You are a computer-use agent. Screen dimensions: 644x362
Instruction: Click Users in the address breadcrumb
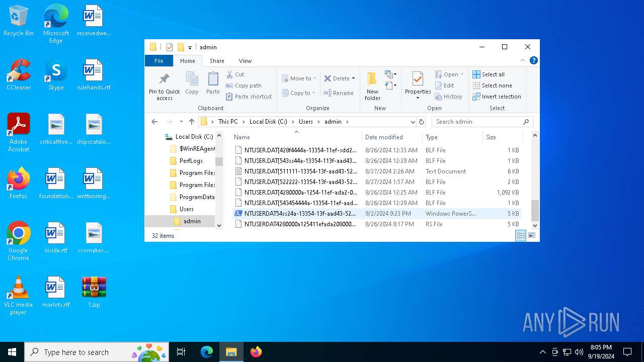click(x=306, y=122)
